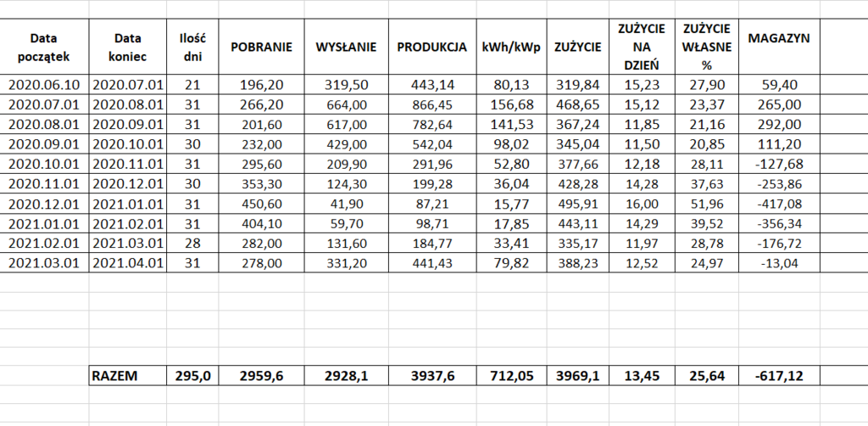Select WYSŁANIE value 41,90
Screen dimensions: 868x426
point(346,203)
